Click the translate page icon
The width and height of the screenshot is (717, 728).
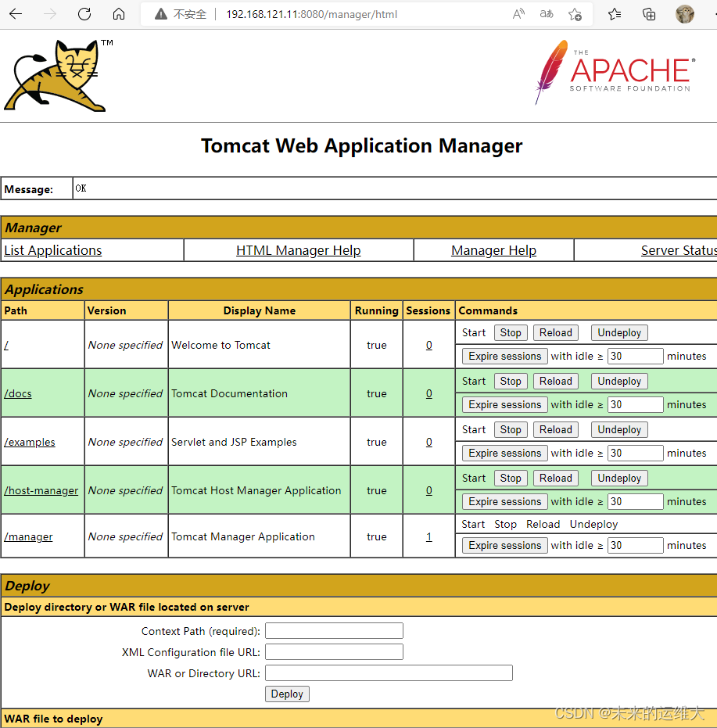tap(547, 14)
